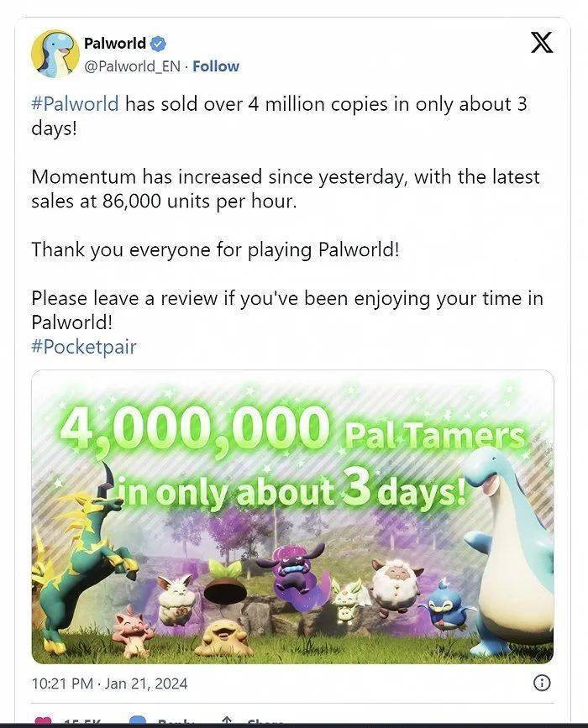Click the blue verified badge
Viewport: 588px width, 728px height.
[x=158, y=44]
